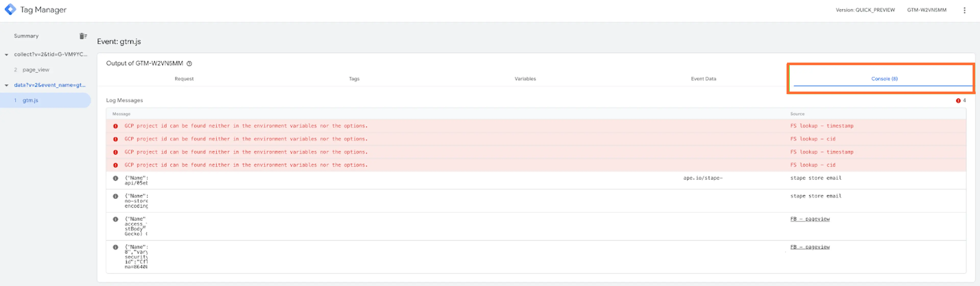View the Event Data tab
This screenshot has width=980, height=286.
tap(703, 79)
